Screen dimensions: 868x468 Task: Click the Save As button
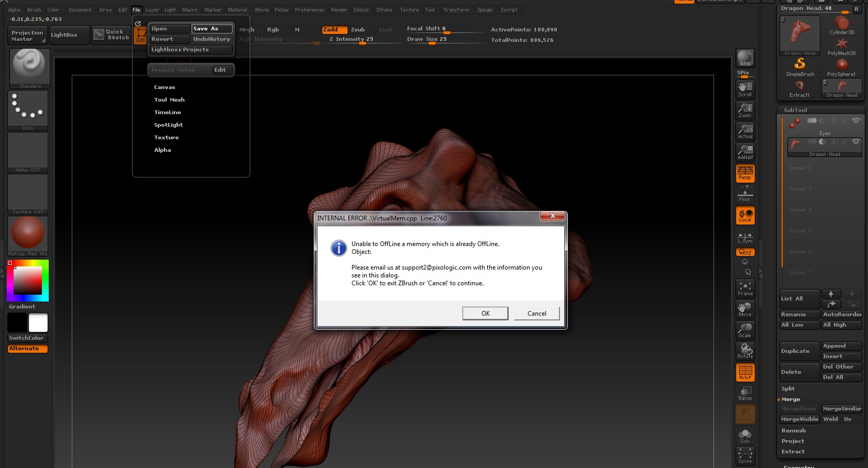(212, 29)
